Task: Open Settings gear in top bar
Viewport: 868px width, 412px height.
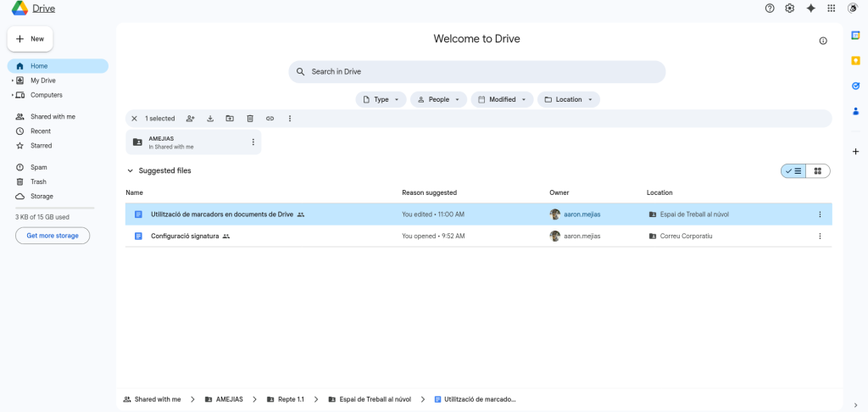Action: point(790,8)
